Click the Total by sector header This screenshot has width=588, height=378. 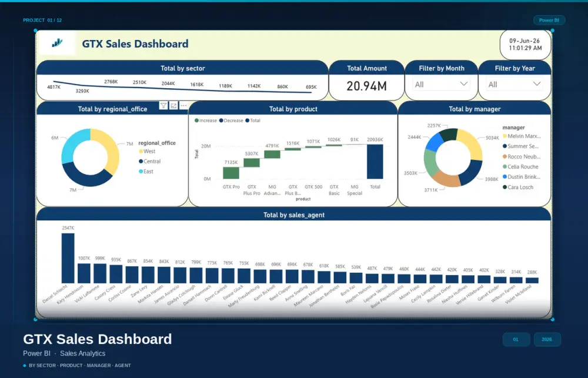183,68
